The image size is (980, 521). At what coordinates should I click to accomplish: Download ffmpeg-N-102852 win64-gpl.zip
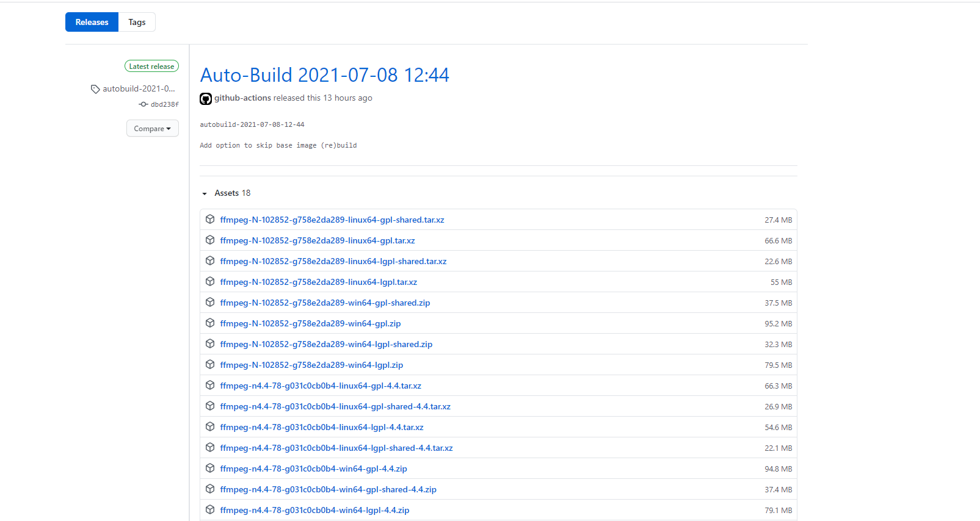click(311, 323)
